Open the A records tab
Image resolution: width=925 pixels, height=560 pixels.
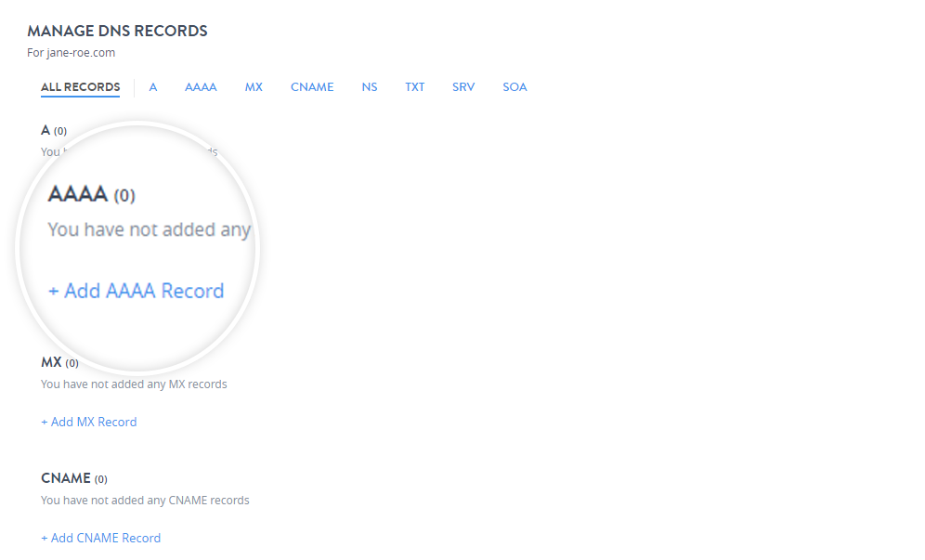pos(153,87)
